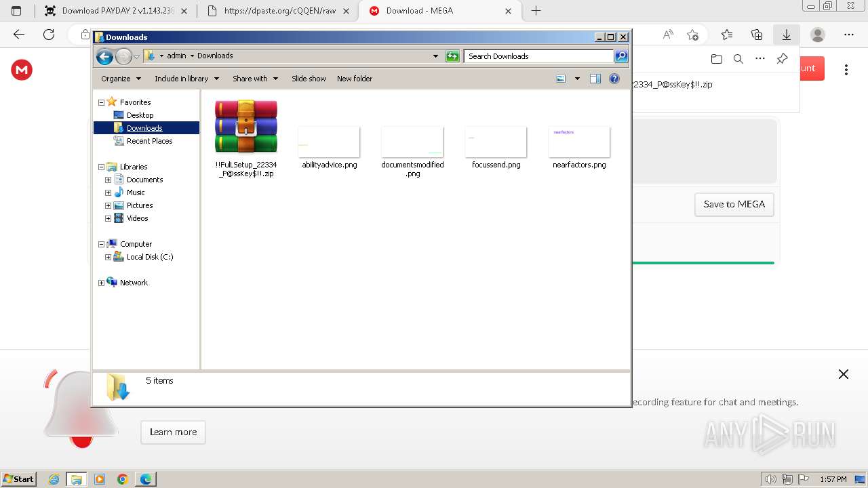The height and width of the screenshot is (488, 868).
Task: Open Edge Settings and more menu
Action: point(849,35)
